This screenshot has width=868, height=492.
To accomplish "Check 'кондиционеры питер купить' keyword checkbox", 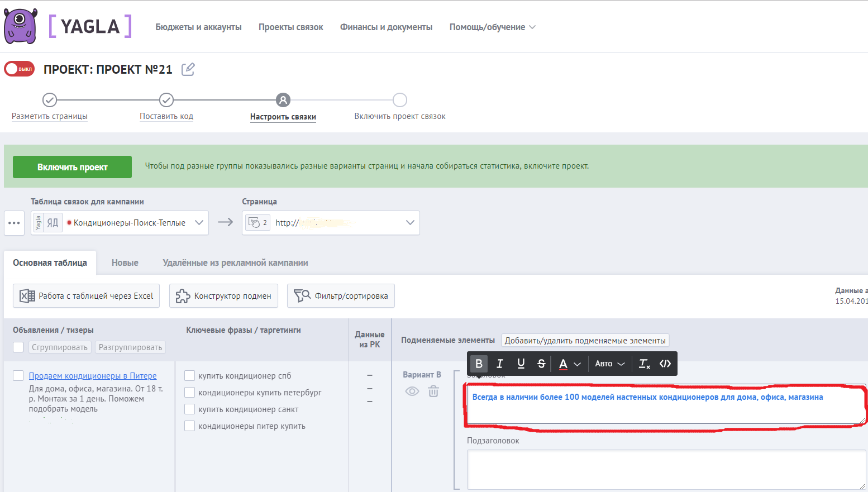I will coord(190,426).
